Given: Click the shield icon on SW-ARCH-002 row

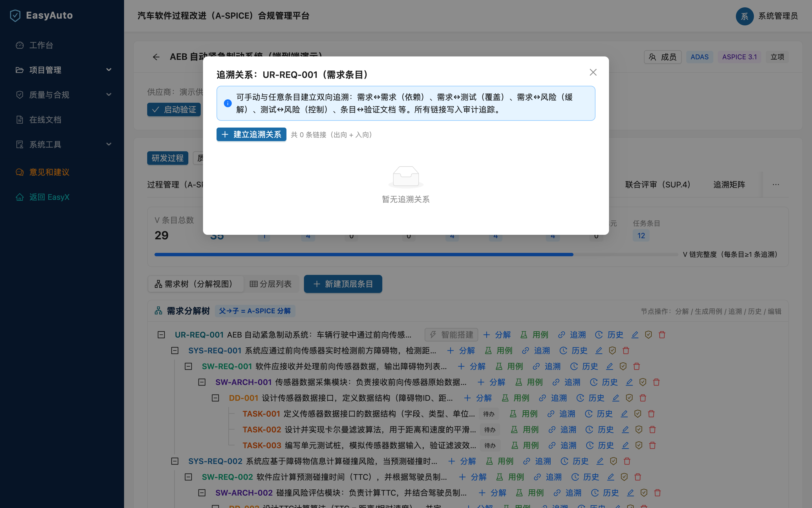Looking at the screenshot, I should pos(644,492).
